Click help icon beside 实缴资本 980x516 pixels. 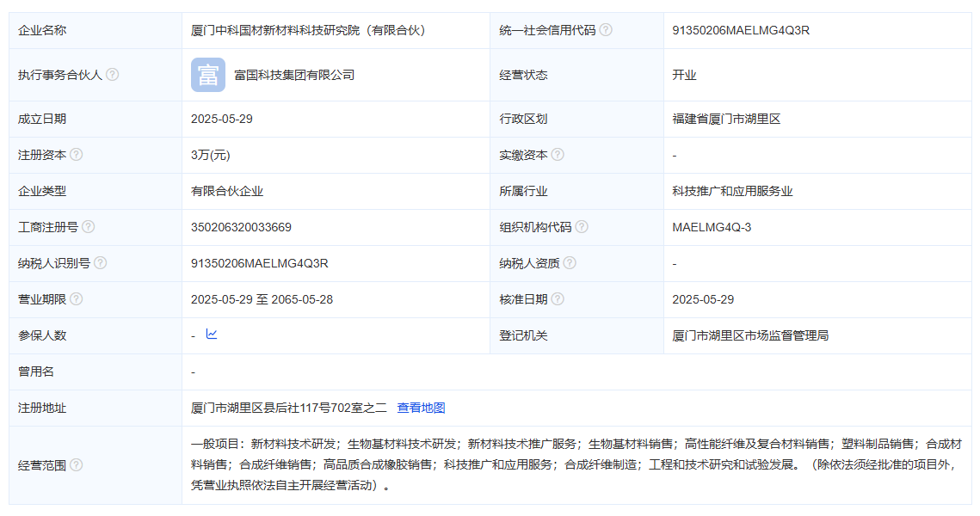click(x=558, y=154)
